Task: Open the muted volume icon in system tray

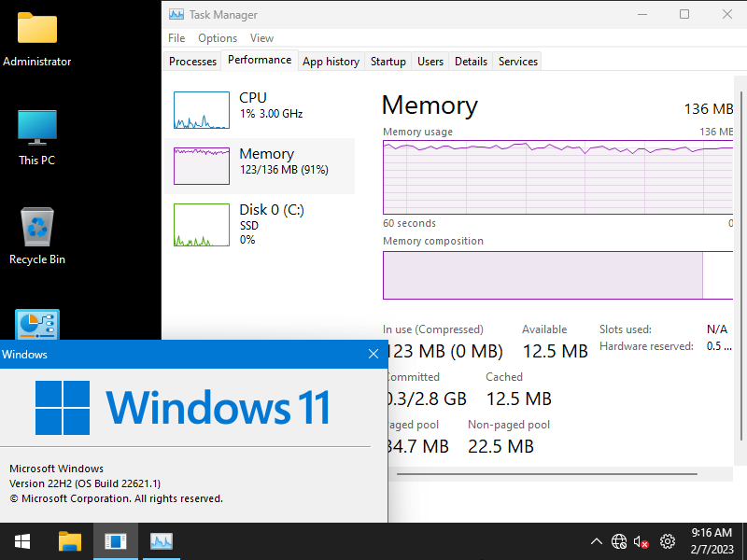Action: (x=641, y=541)
